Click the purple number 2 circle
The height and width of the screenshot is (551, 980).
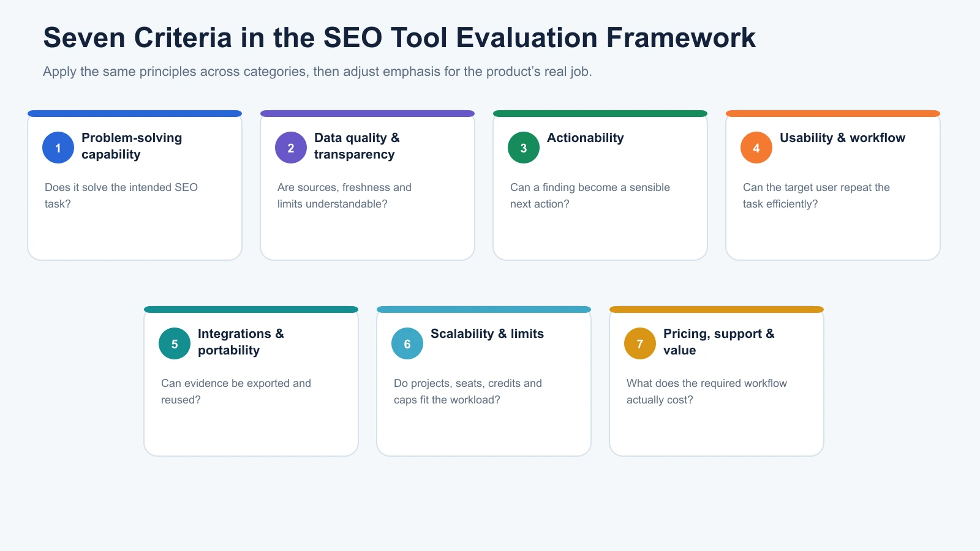pos(291,148)
